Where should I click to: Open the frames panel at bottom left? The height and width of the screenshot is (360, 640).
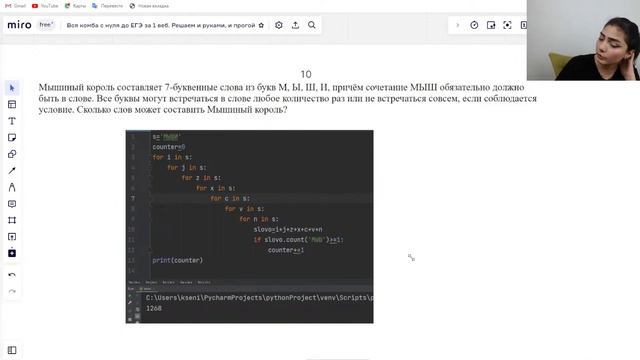(x=12, y=350)
